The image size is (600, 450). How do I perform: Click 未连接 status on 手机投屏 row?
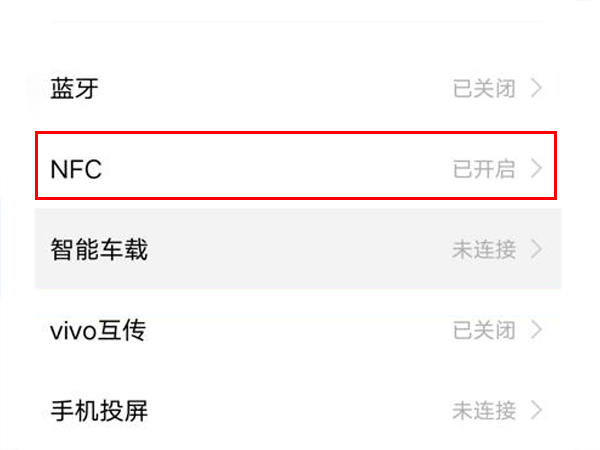pyautogui.click(x=484, y=409)
